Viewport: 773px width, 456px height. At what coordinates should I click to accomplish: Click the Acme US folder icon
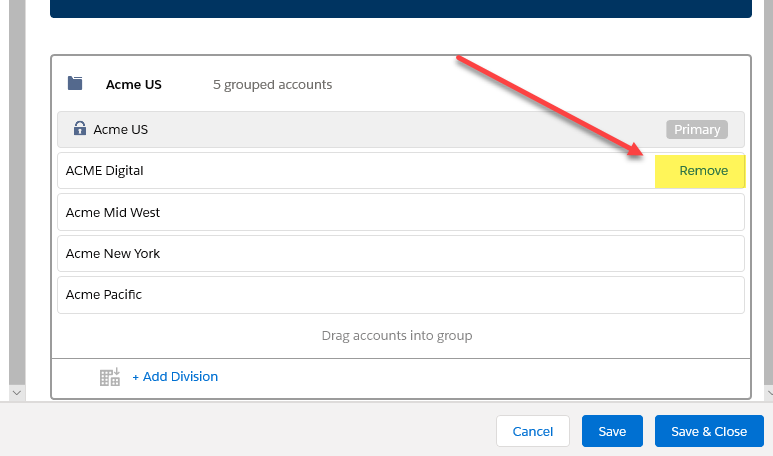75,83
